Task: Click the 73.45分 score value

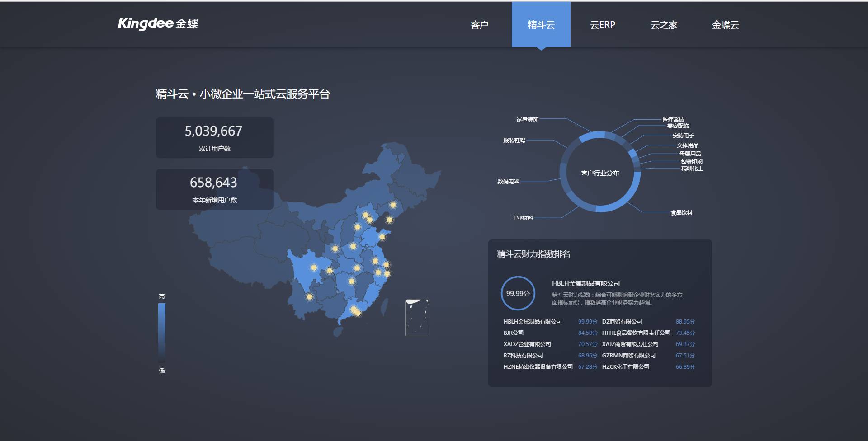Action: click(685, 333)
